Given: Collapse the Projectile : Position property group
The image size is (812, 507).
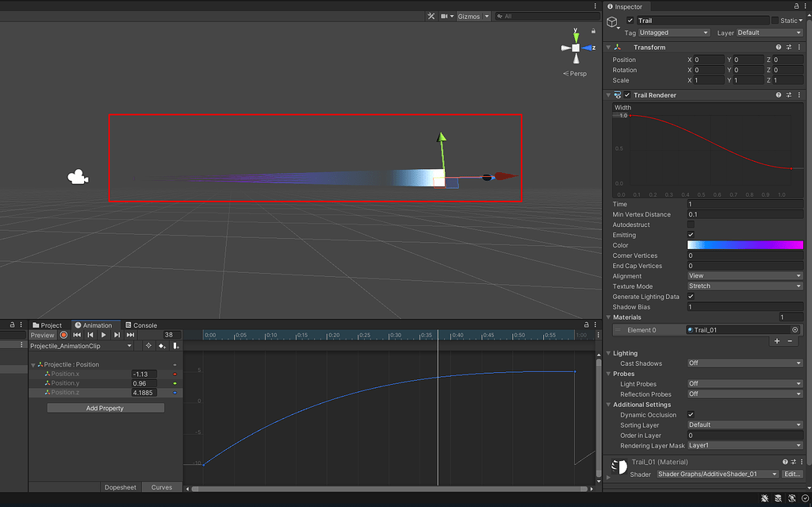Looking at the screenshot, I should (34, 363).
